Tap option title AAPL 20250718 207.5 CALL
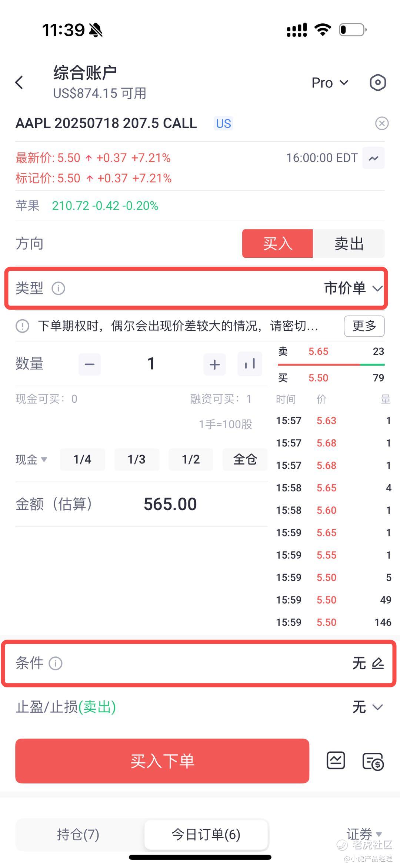 click(x=106, y=123)
